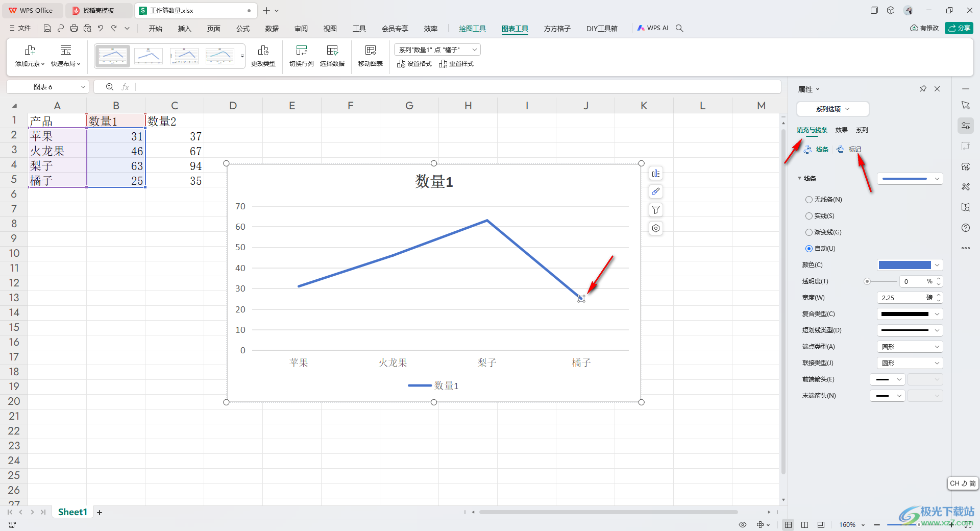Collapse the Line section triangle
The width and height of the screenshot is (980, 531).
[x=800, y=178]
